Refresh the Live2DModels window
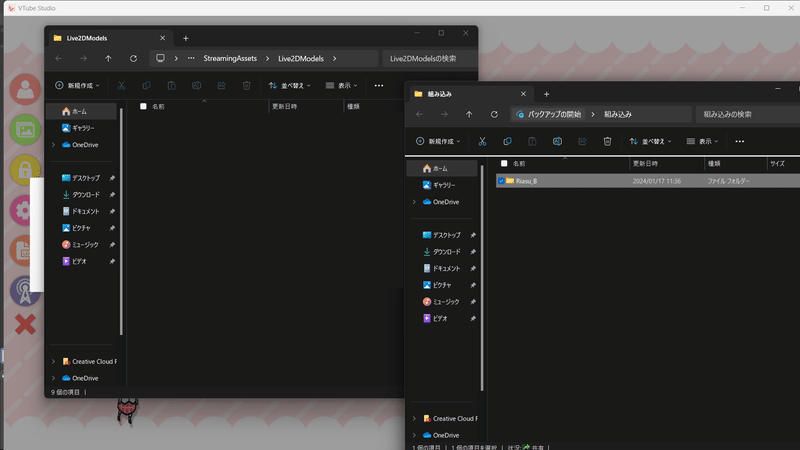Image resolution: width=800 pixels, height=450 pixels. [133, 59]
